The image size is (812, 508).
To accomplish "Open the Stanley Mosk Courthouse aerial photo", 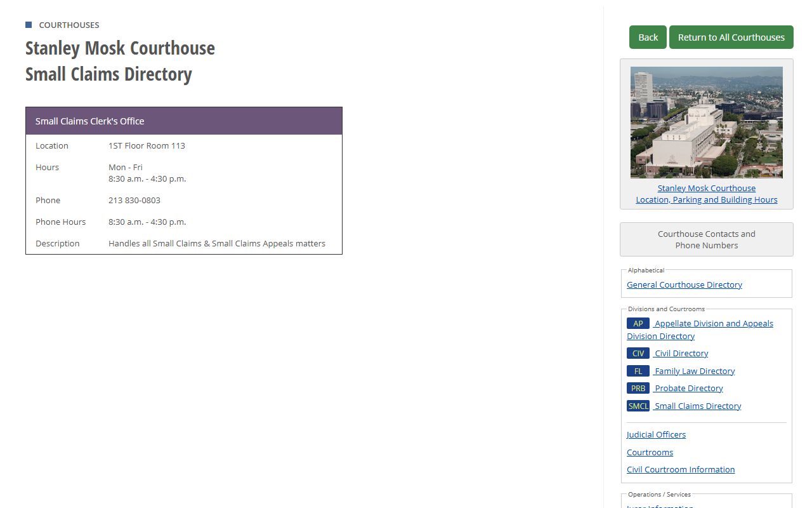I will click(707, 123).
